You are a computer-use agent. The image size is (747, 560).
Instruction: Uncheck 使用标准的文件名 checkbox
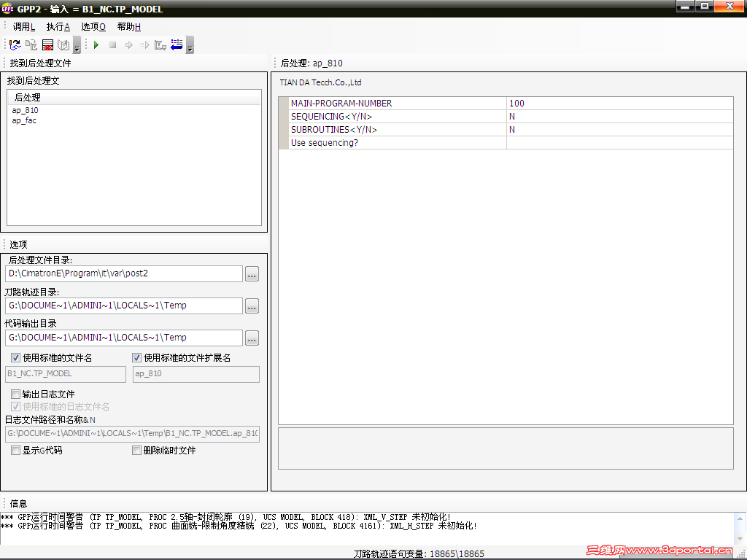(16, 357)
